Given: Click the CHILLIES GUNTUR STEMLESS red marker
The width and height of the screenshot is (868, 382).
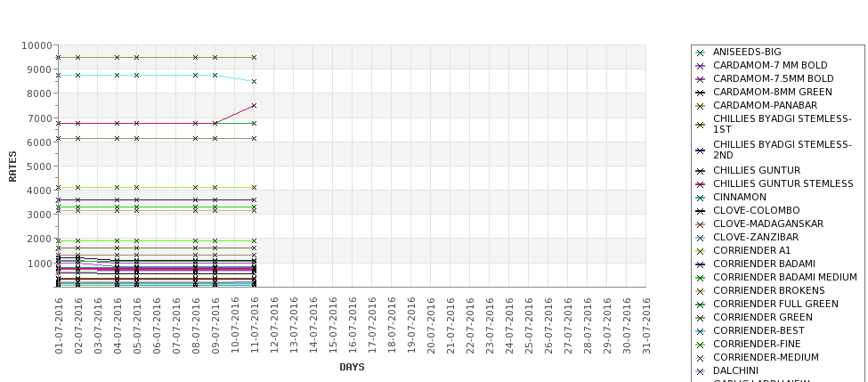Looking at the screenshot, I should tap(701, 184).
